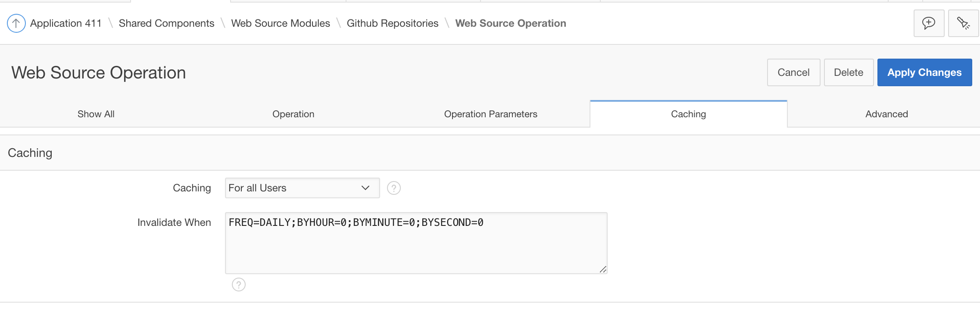The width and height of the screenshot is (980, 319).
Task: Go to Web Source Modules breadcrumb
Action: click(x=281, y=23)
